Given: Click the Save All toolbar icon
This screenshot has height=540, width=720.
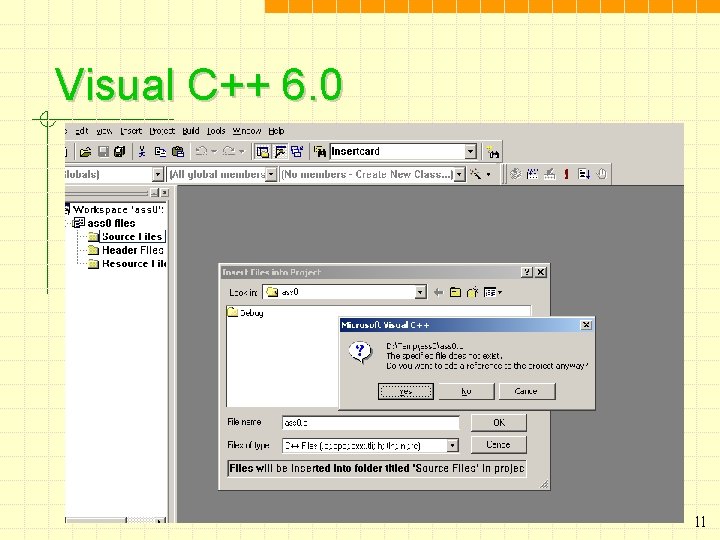Looking at the screenshot, I should point(119,152).
